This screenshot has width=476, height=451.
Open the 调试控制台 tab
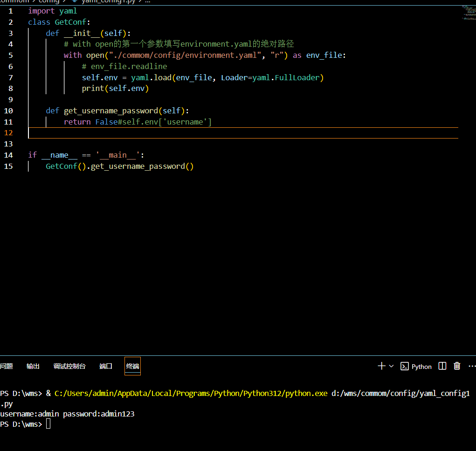tap(69, 366)
